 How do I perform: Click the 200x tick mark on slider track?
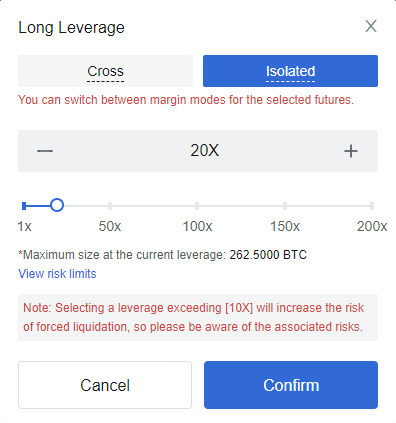tap(372, 206)
